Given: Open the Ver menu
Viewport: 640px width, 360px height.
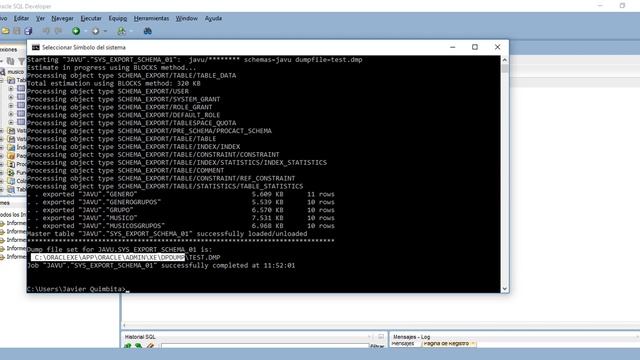Looking at the screenshot, I should 40,18.
